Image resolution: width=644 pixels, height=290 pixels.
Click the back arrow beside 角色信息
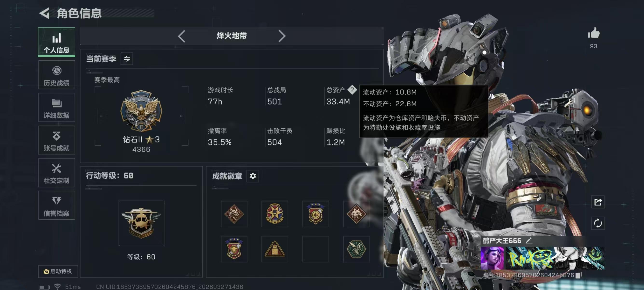coord(44,13)
